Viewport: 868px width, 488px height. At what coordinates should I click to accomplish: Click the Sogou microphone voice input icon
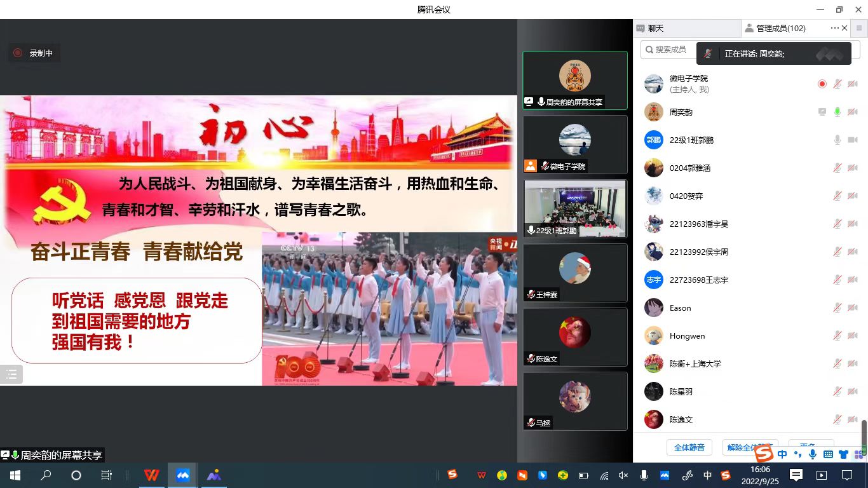click(812, 454)
